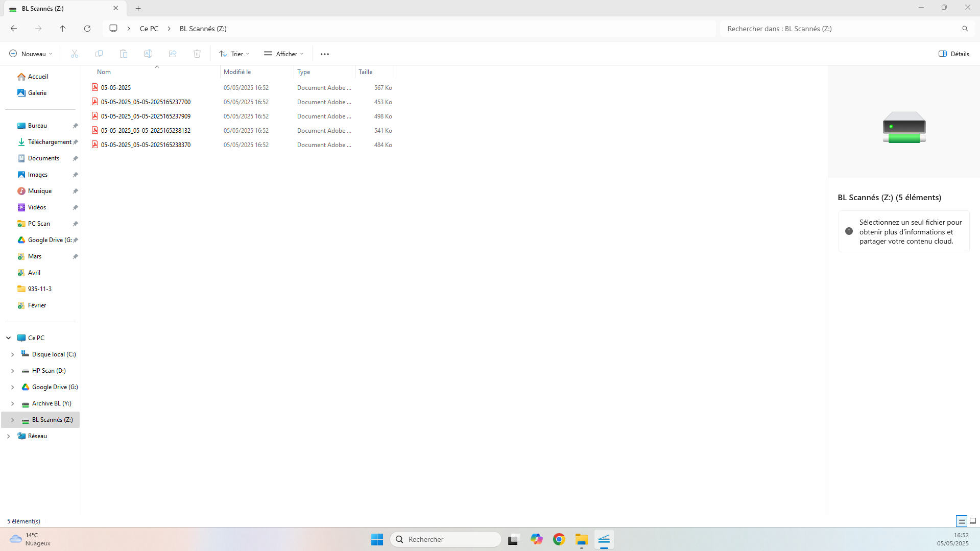Viewport: 980px width, 551px height.
Task: Collapse the Ce PC tree node
Action: coord(9,338)
